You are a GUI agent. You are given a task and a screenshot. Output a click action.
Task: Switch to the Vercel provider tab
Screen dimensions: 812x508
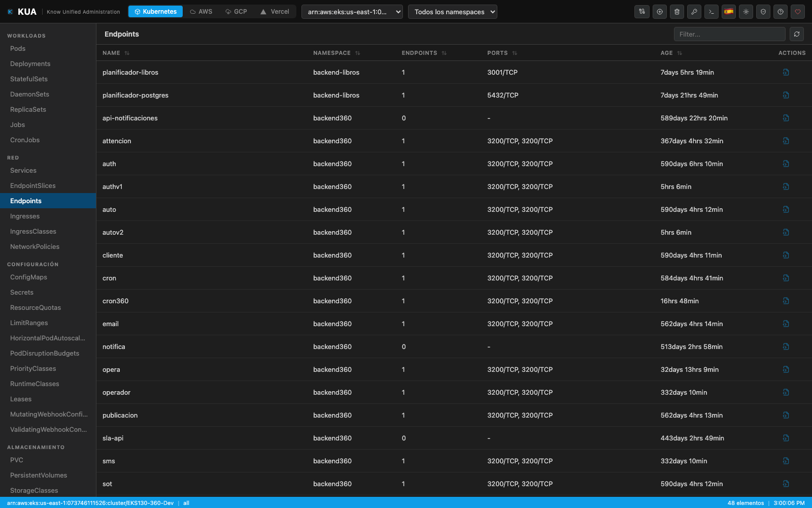[275, 12]
